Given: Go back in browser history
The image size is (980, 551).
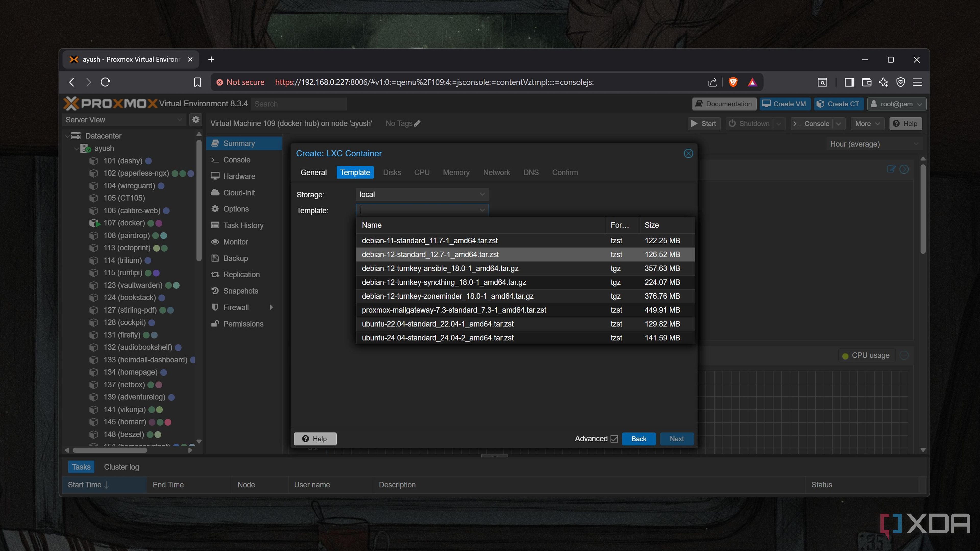Looking at the screenshot, I should 71,82.
